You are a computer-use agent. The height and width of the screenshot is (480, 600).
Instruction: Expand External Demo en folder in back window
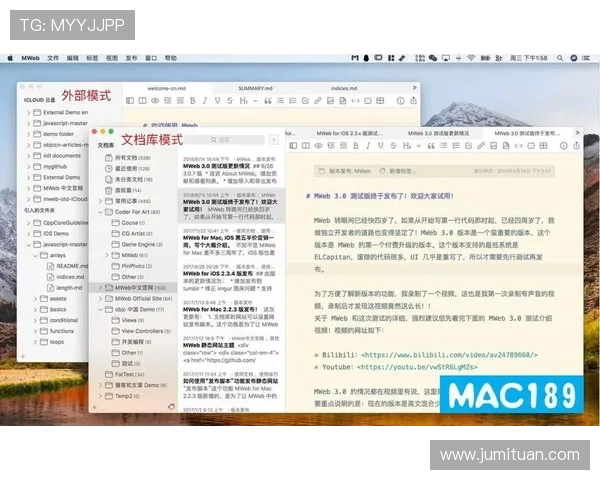pyautogui.click(x=28, y=113)
